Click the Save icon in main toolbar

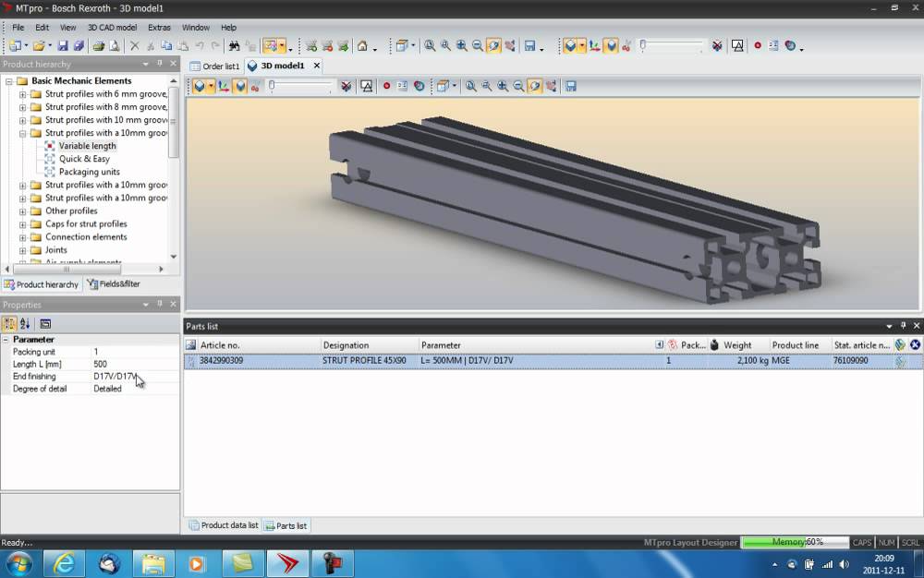(x=63, y=46)
